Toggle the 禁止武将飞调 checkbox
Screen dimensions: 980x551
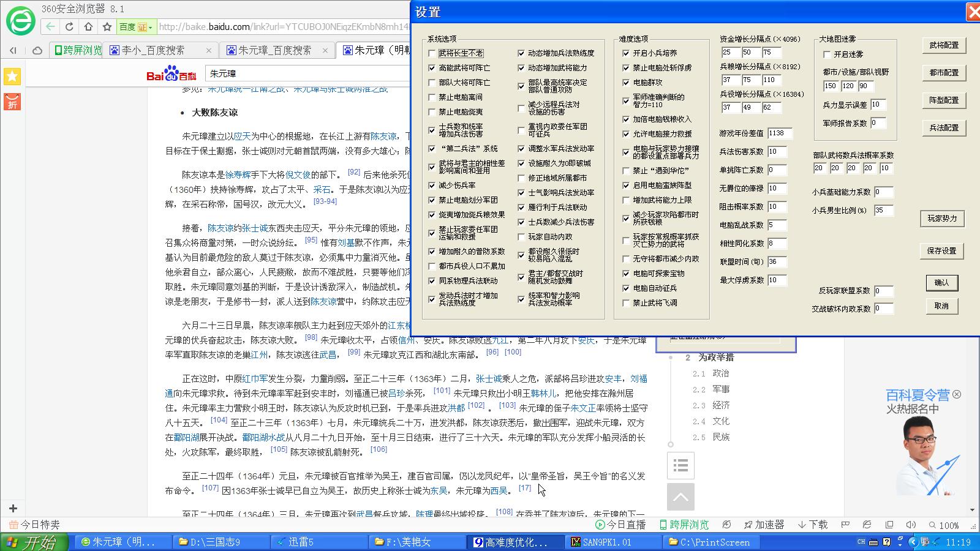point(626,303)
